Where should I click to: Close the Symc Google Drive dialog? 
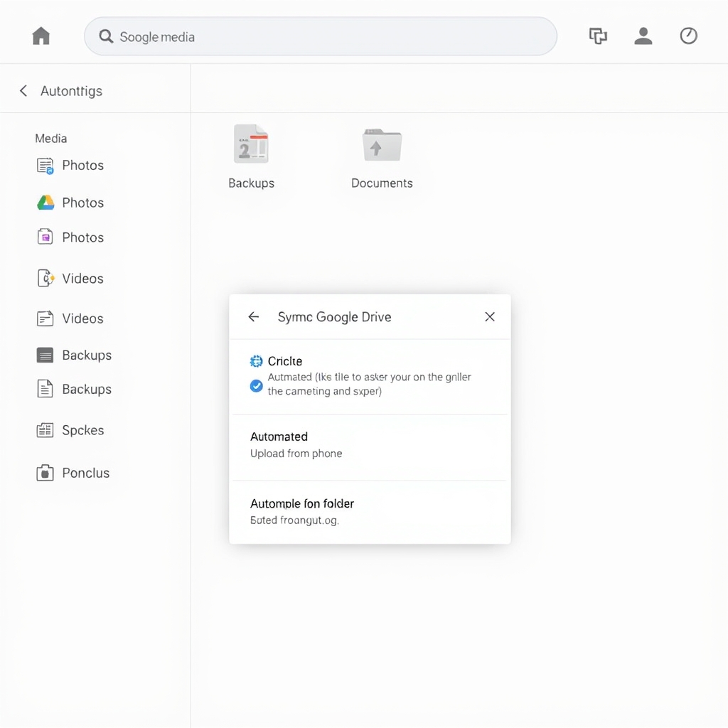click(x=490, y=316)
